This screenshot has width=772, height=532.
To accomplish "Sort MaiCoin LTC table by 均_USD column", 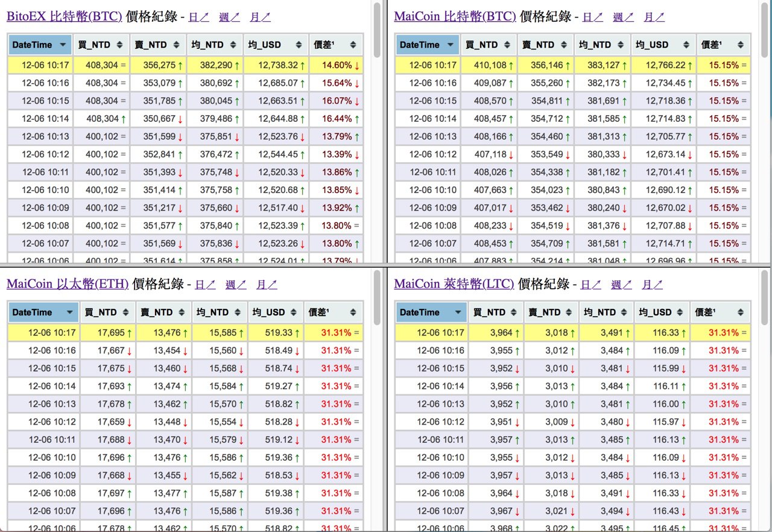I will pyautogui.click(x=662, y=312).
